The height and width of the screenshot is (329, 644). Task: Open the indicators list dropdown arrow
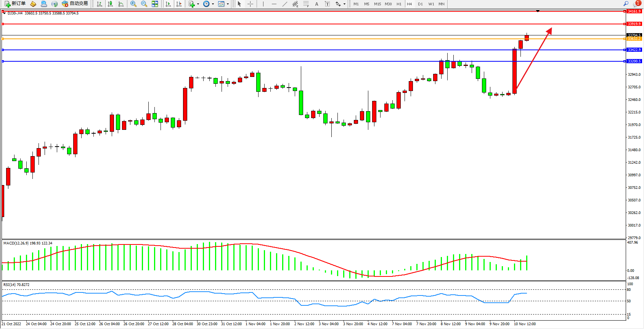click(198, 4)
